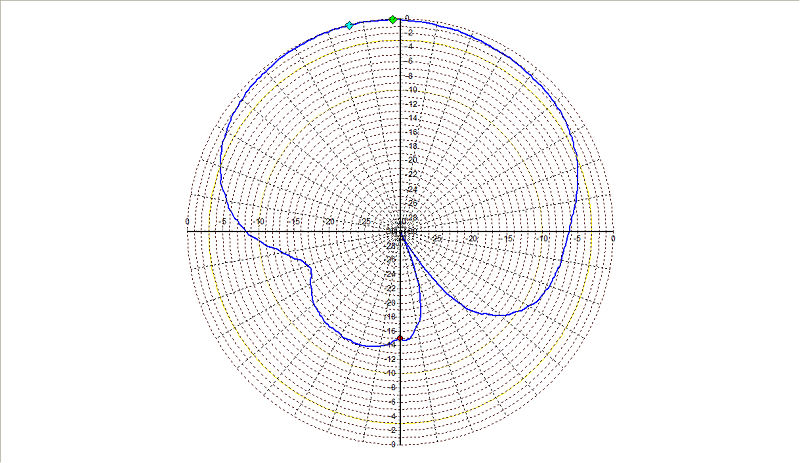Click the -20 label on the right horizontal axis
800x463 pixels.
coord(472,238)
